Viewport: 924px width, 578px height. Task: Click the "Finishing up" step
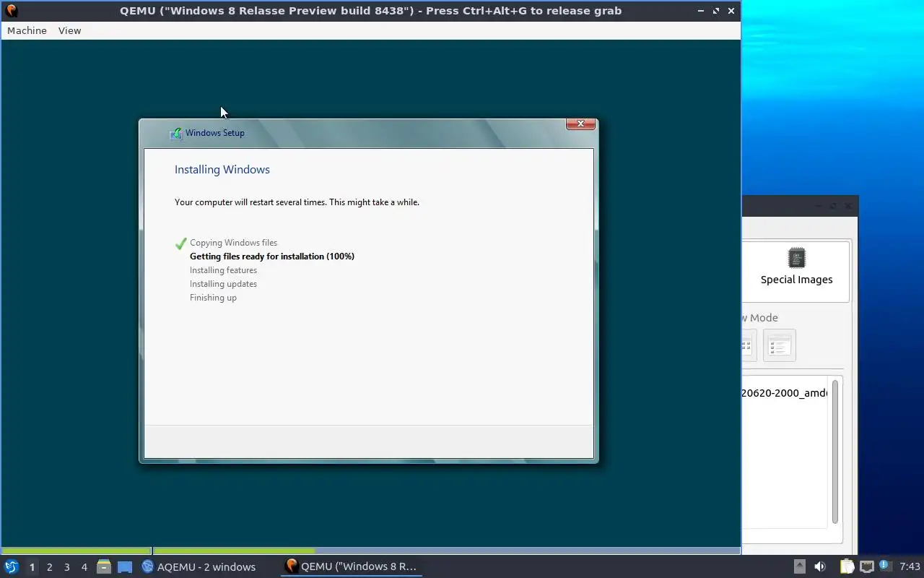(x=213, y=298)
